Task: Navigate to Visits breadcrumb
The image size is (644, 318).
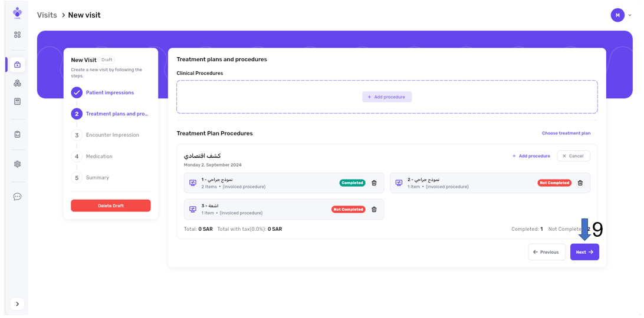Action: [47, 15]
